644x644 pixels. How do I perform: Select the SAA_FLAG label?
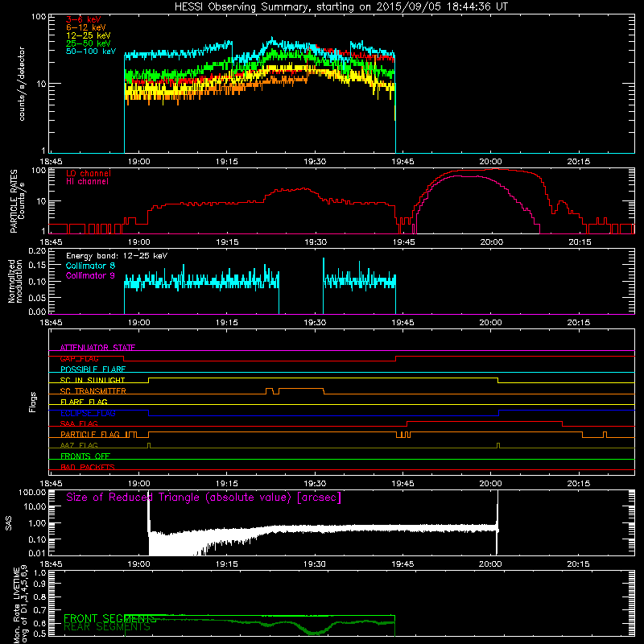(x=79, y=424)
